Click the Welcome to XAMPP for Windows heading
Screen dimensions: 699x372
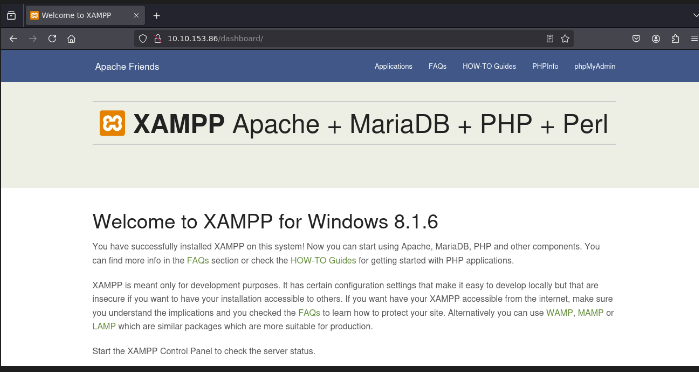265,221
